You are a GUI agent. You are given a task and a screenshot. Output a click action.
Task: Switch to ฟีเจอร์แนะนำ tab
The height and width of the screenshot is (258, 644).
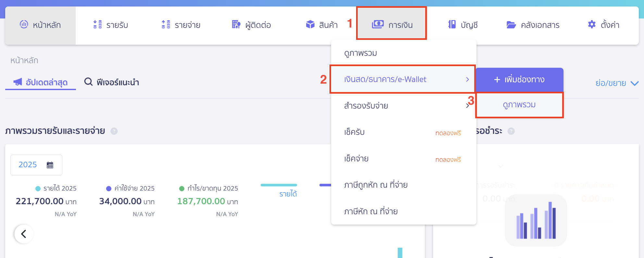(x=112, y=82)
